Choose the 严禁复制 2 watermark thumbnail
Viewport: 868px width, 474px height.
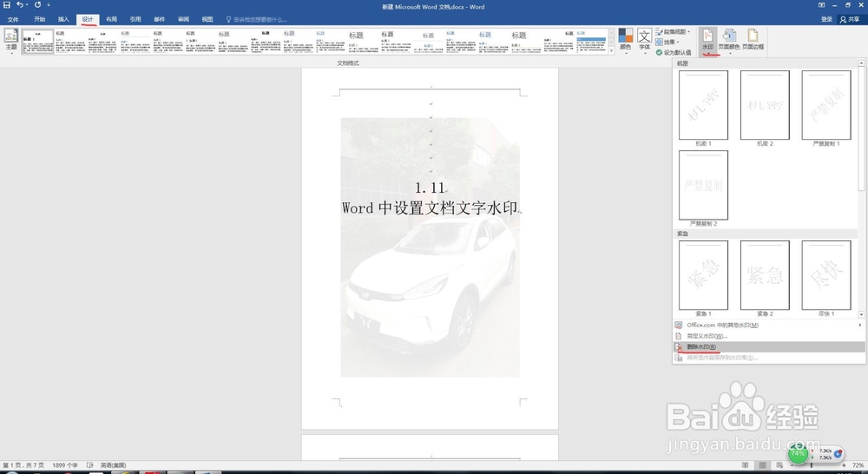(703, 185)
